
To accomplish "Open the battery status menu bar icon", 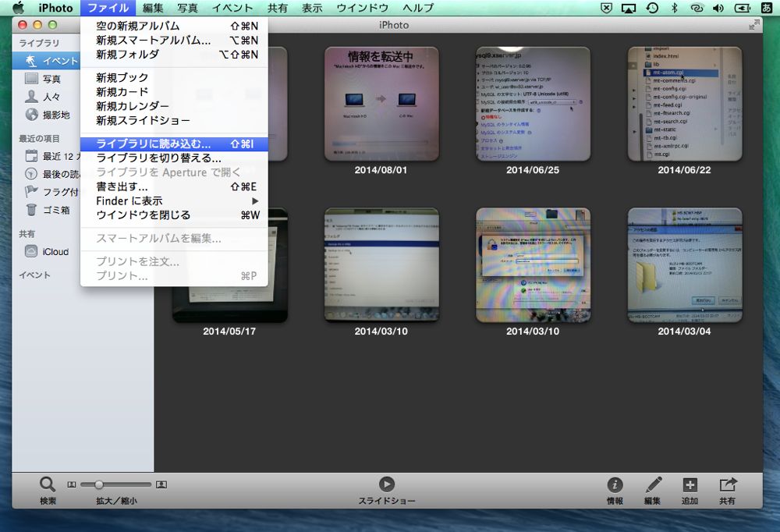I will tap(743, 8).
